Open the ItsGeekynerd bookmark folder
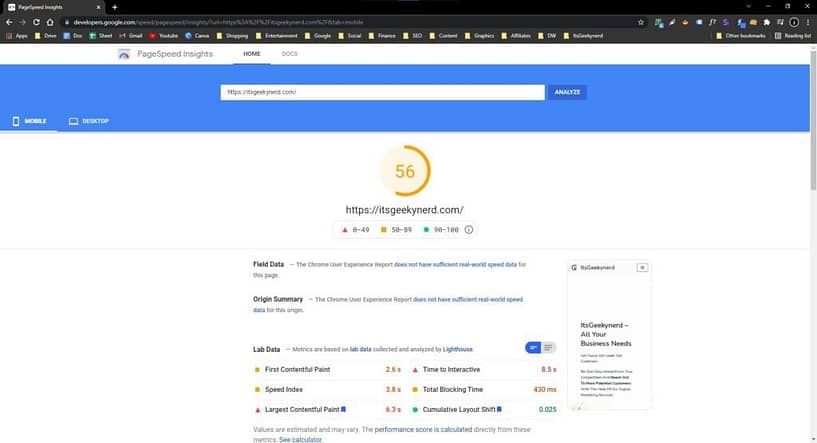The width and height of the screenshot is (817, 443). click(583, 36)
